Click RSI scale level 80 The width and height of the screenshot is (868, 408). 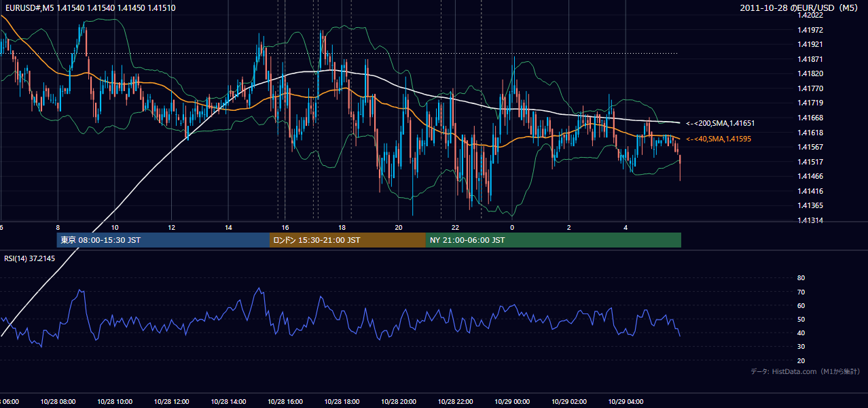[x=801, y=278]
